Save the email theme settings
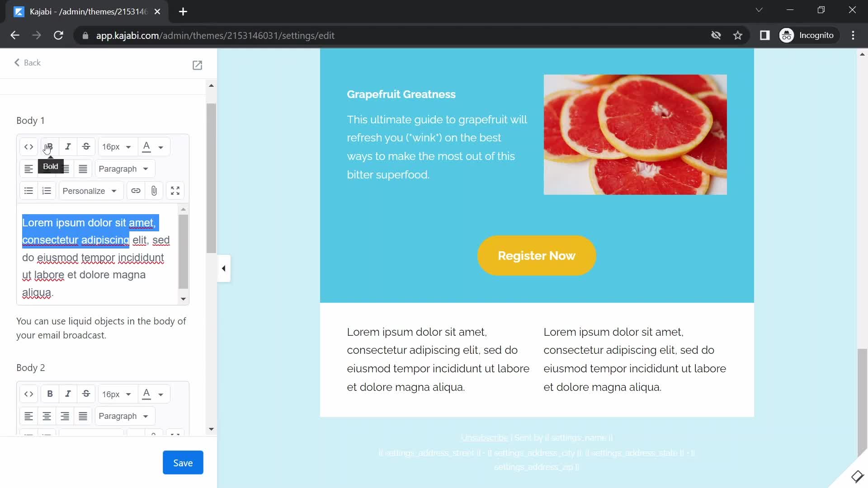This screenshot has height=488, width=868. [183, 463]
